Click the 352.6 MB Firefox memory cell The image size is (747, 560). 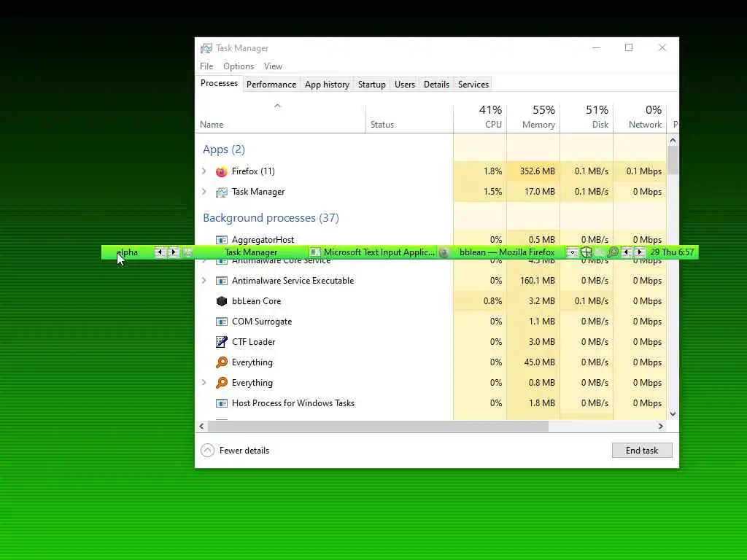[533, 171]
